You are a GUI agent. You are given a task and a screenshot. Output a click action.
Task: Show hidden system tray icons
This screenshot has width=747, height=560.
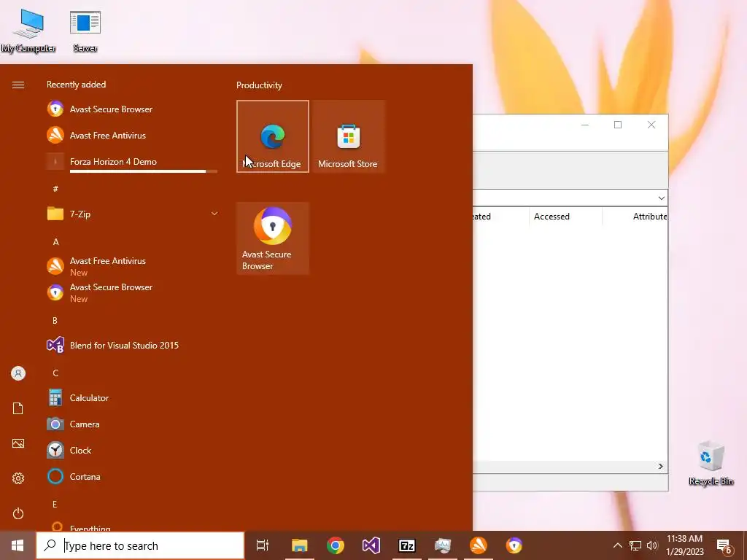(x=617, y=545)
